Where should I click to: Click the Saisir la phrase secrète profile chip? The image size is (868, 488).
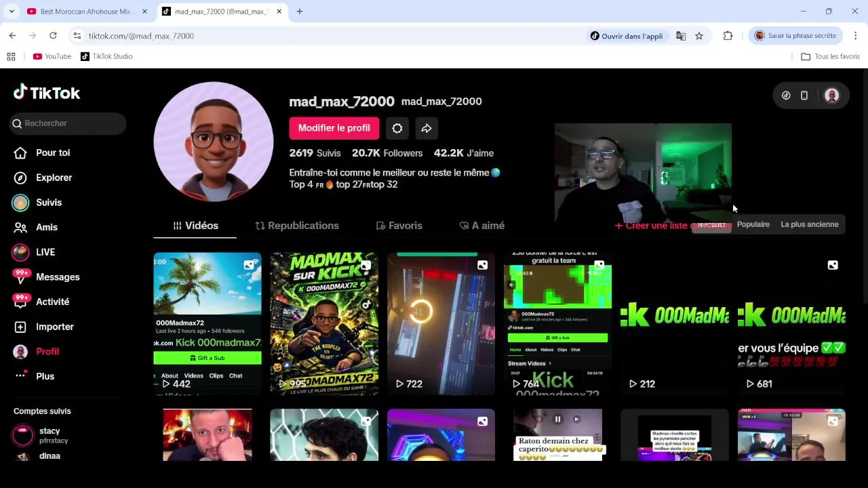click(x=797, y=36)
